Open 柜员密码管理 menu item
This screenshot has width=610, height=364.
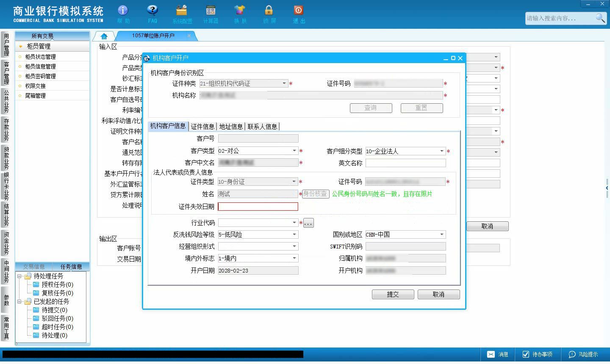click(40, 76)
